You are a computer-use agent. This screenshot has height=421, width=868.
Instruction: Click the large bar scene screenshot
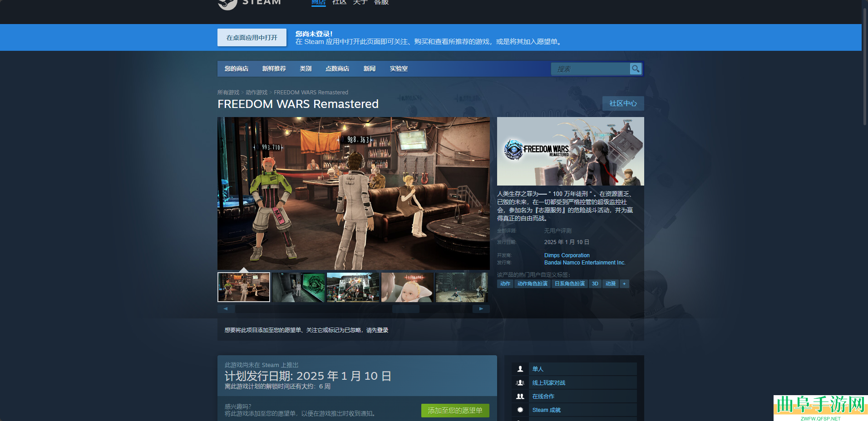pyautogui.click(x=354, y=194)
